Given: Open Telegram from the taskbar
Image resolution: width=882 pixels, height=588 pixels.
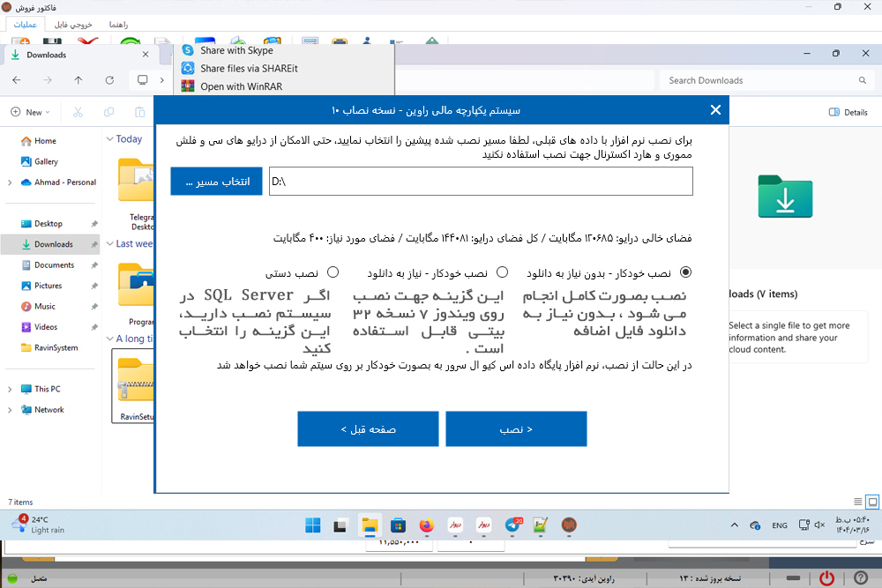Looking at the screenshot, I should (x=512, y=525).
